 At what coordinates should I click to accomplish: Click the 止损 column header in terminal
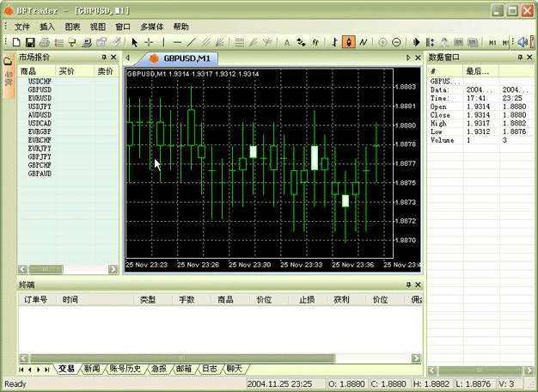coord(307,300)
